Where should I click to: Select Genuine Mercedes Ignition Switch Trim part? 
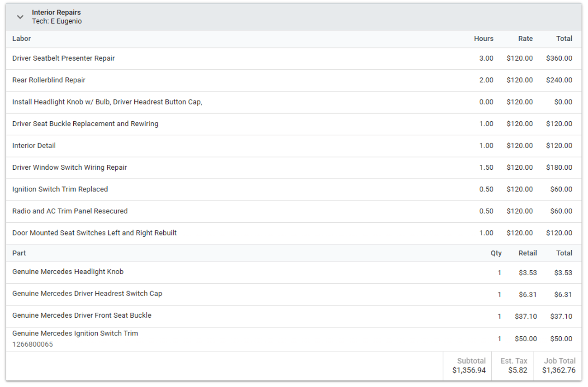click(x=294, y=339)
